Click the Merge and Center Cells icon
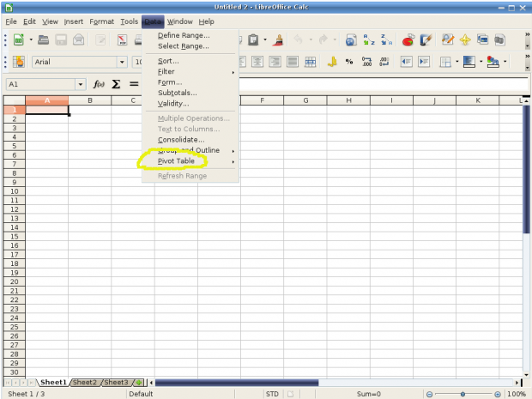The image size is (532, 399). 310,62
